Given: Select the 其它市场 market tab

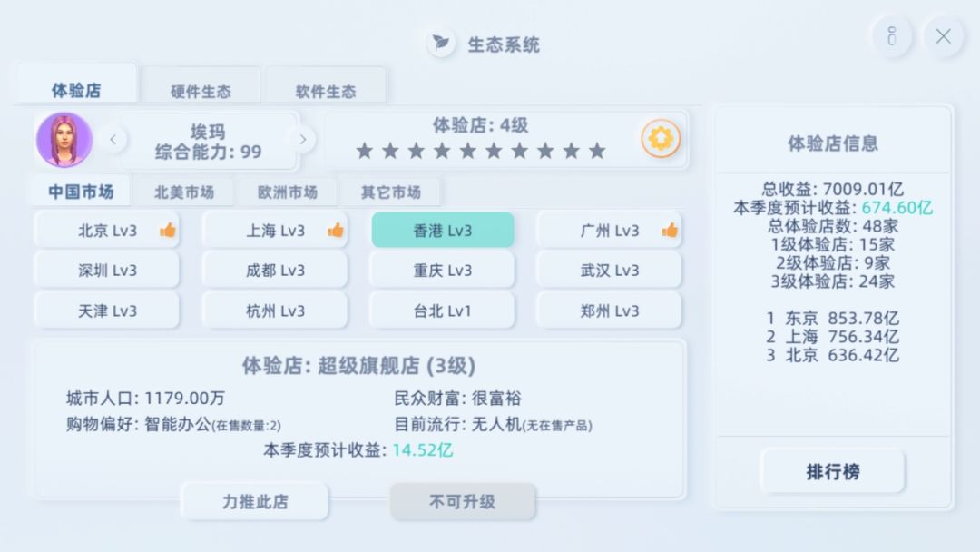Looking at the screenshot, I should tap(391, 192).
